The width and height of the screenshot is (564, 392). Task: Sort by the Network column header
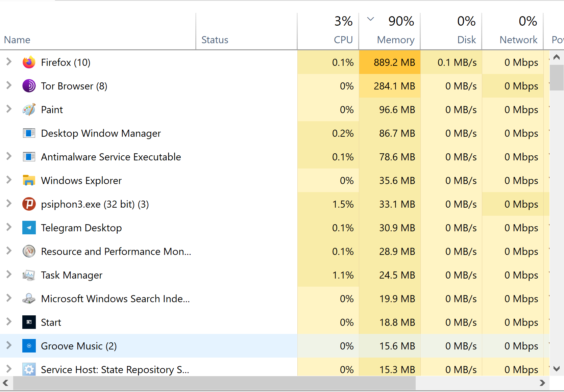(x=513, y=31)
